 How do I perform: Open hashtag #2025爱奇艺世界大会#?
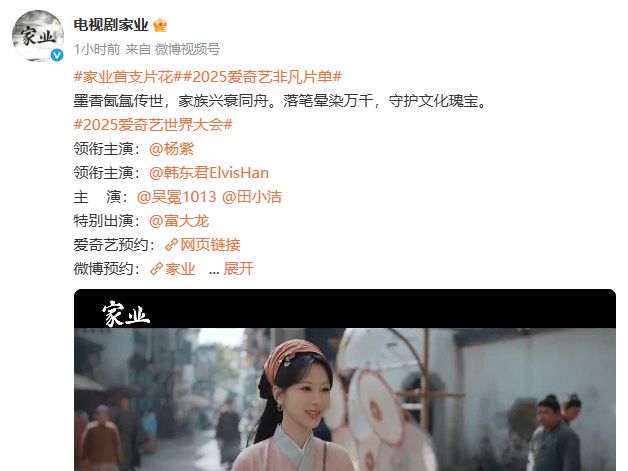tap(153, 125)
